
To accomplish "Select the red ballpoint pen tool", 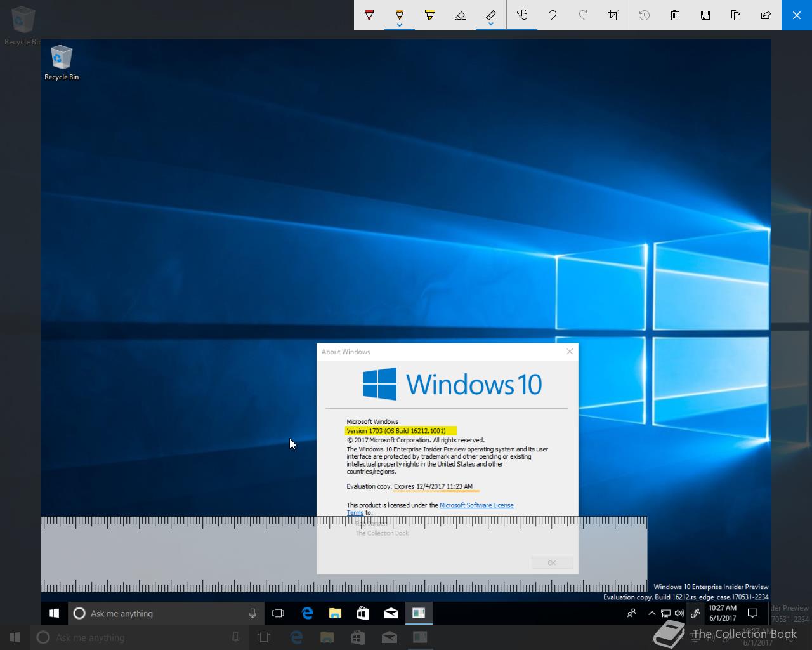I will pos(369,15).
